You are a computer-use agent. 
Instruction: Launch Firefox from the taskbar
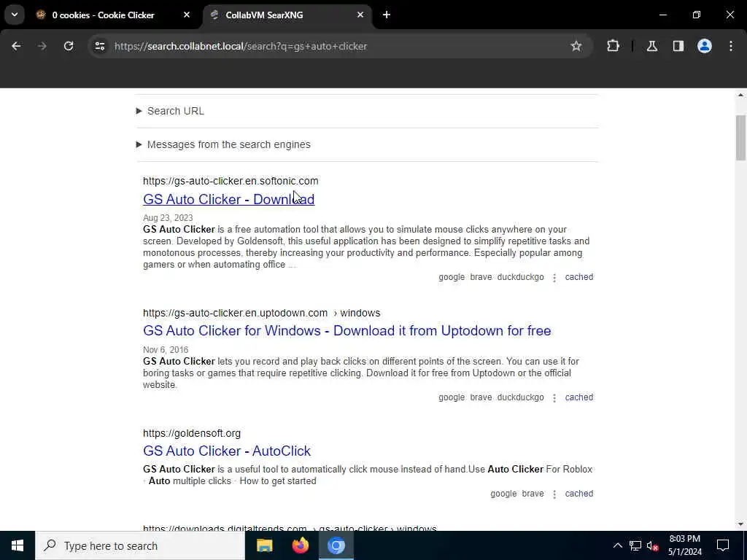coord(300,545)
